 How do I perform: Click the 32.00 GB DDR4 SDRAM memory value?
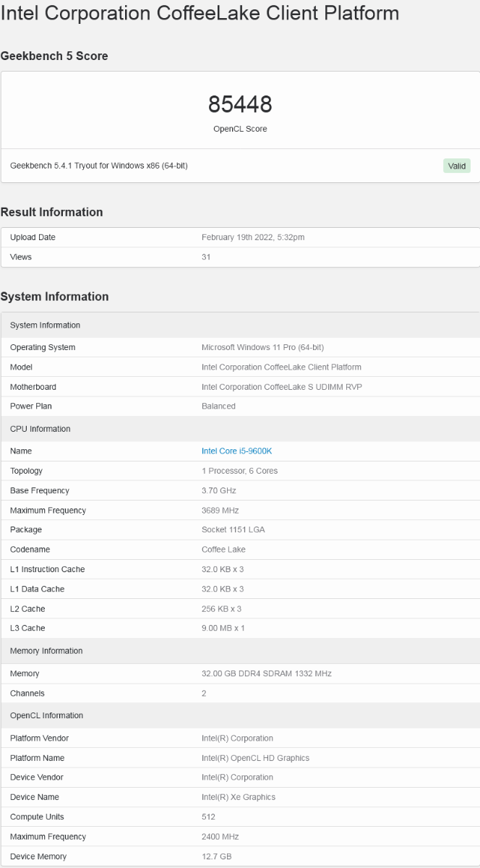point(266,673)
